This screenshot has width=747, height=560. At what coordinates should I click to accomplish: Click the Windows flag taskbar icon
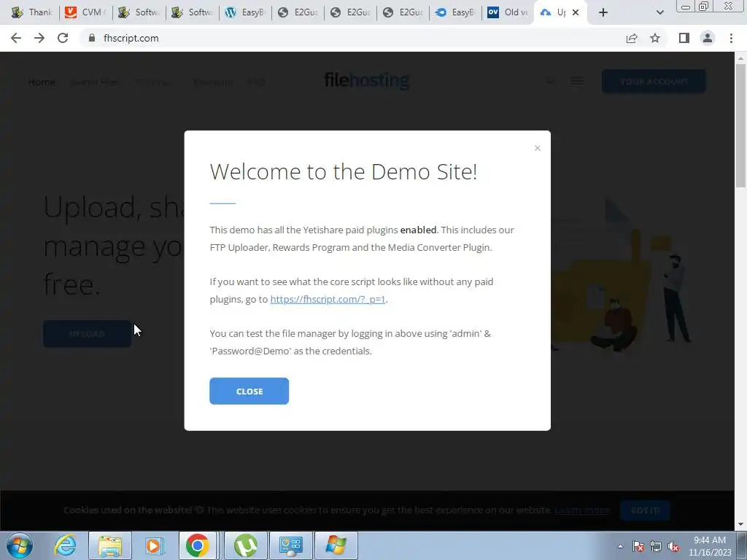click(x=336, y=545)
